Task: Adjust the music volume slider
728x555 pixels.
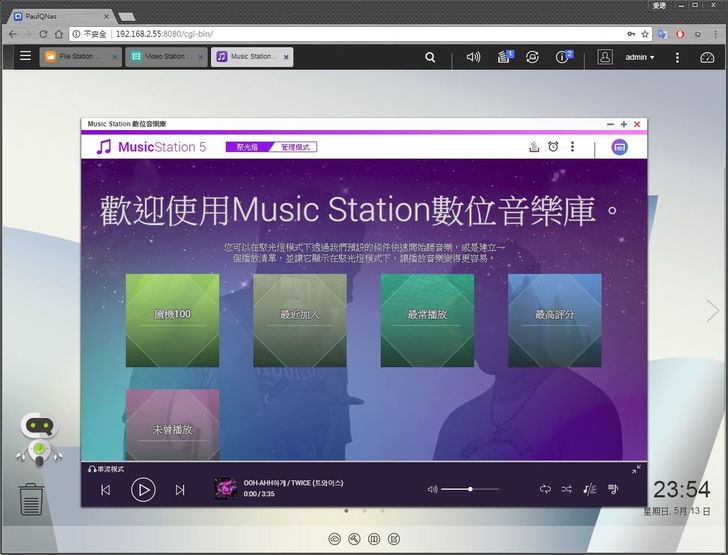Action: tap(470, 489)
